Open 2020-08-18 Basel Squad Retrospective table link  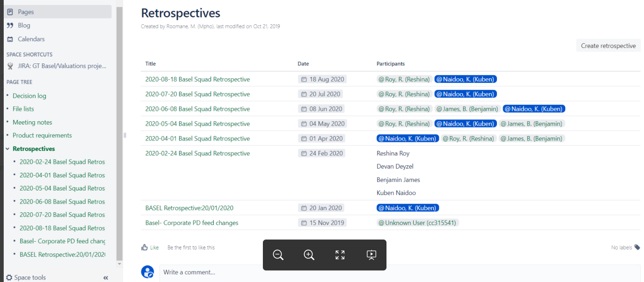pos(197,79)
